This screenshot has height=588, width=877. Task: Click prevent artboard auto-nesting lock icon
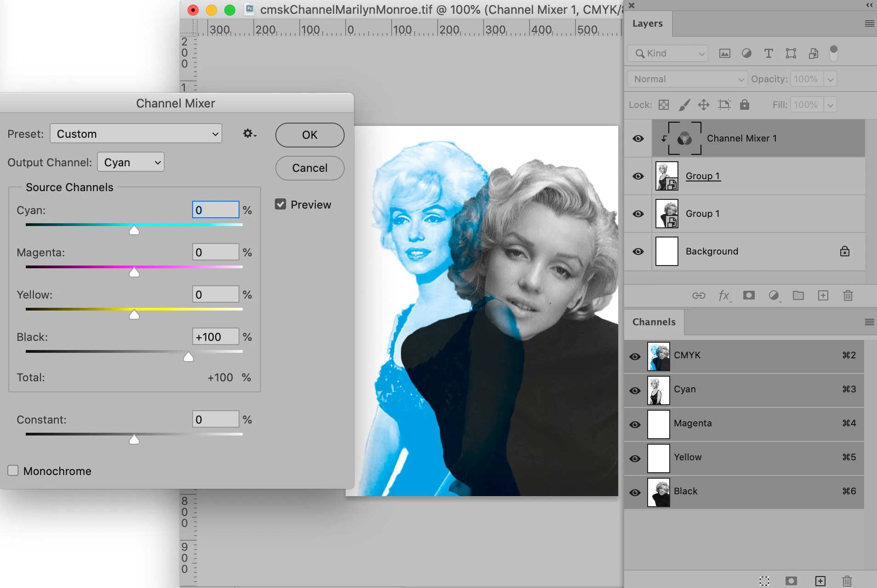(724, 105)
